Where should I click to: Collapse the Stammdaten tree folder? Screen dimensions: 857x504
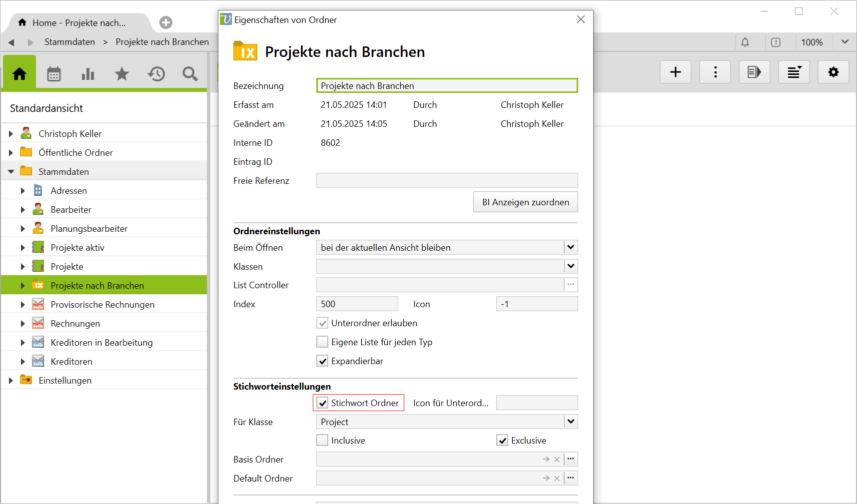pos(11,172)
